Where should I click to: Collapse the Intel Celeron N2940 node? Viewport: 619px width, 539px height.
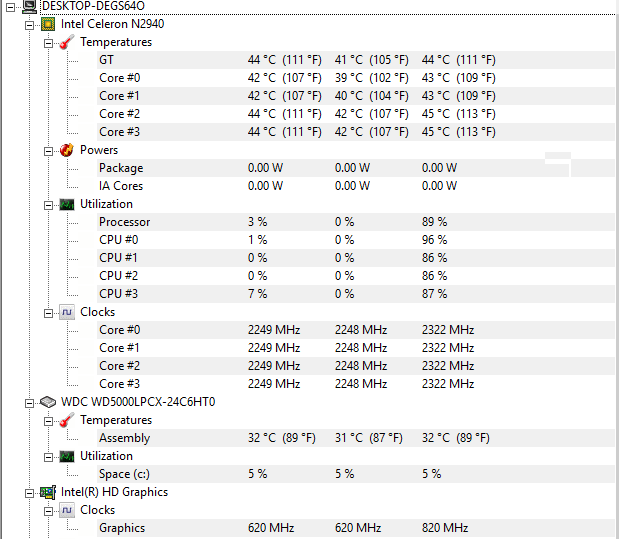click(30, 24)
